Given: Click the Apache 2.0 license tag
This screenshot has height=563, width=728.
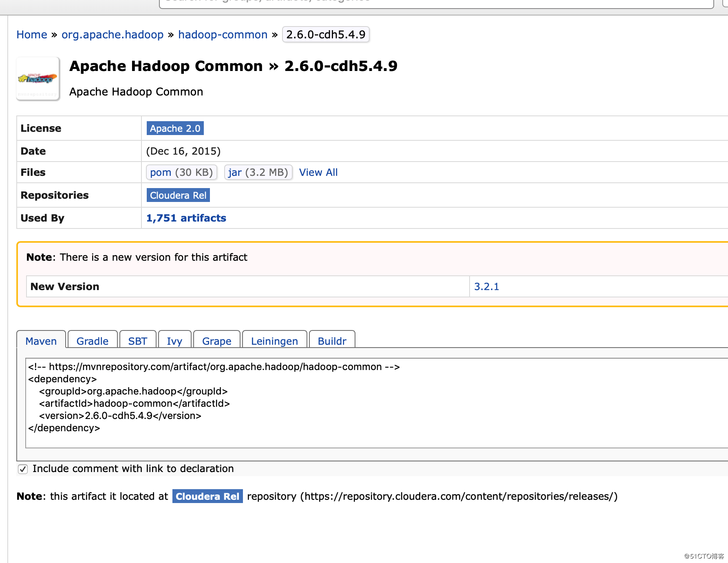Looking at the screenshot, I should [175, 129].
